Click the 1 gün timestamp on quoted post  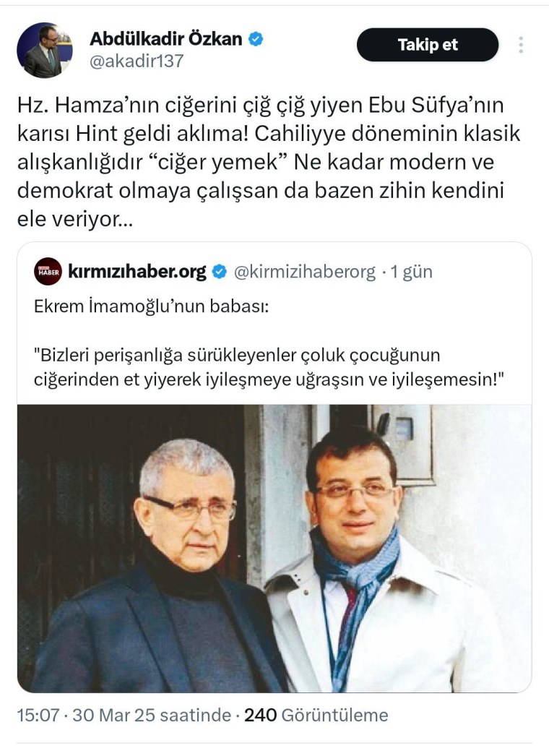coord(411,272)
